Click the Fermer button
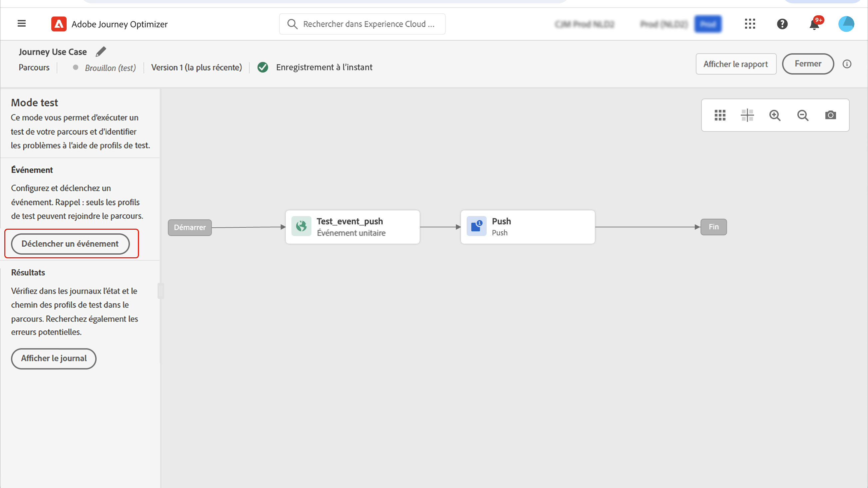The image size is (868, 488). 808,64
